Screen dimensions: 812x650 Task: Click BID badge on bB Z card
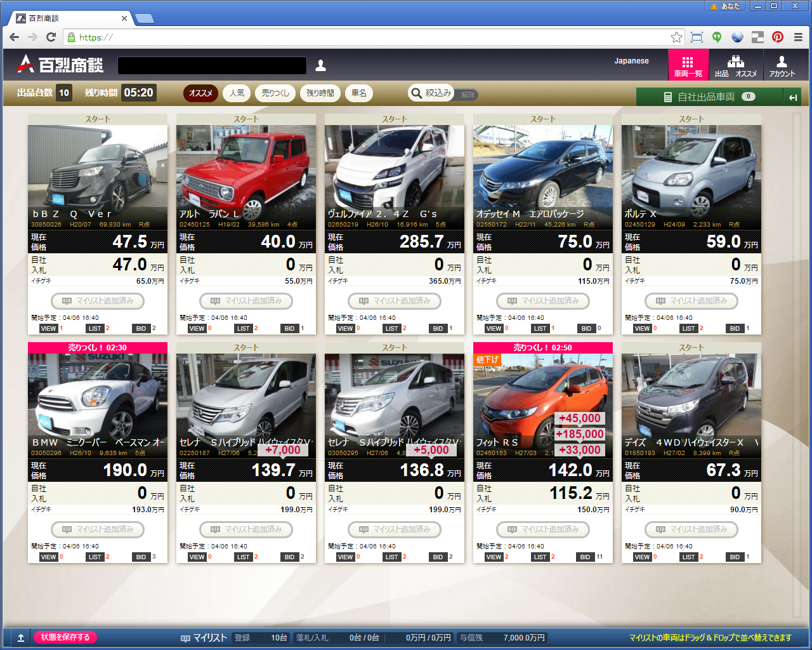pos(141,329)
